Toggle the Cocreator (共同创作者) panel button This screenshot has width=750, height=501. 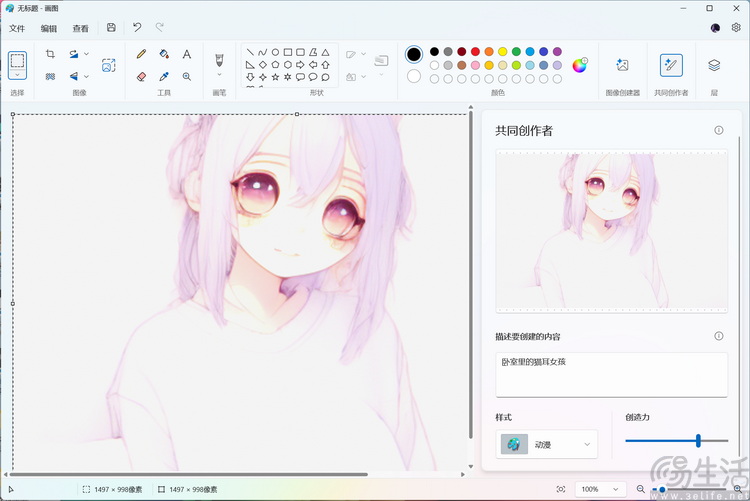[671, 65]
